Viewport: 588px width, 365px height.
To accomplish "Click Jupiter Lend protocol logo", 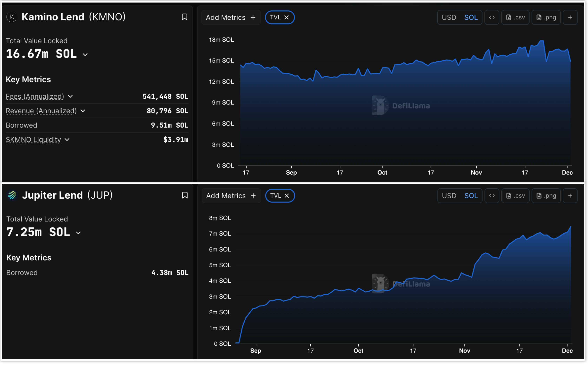I will [12, 195].
